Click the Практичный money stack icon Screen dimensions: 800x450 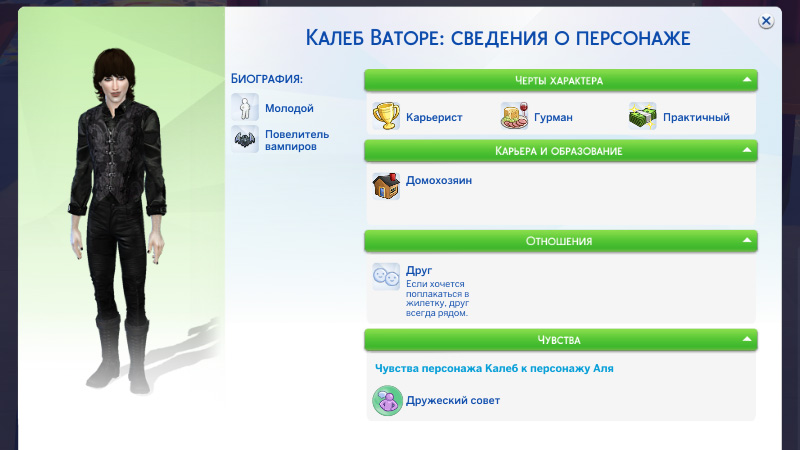pos(642,116)
